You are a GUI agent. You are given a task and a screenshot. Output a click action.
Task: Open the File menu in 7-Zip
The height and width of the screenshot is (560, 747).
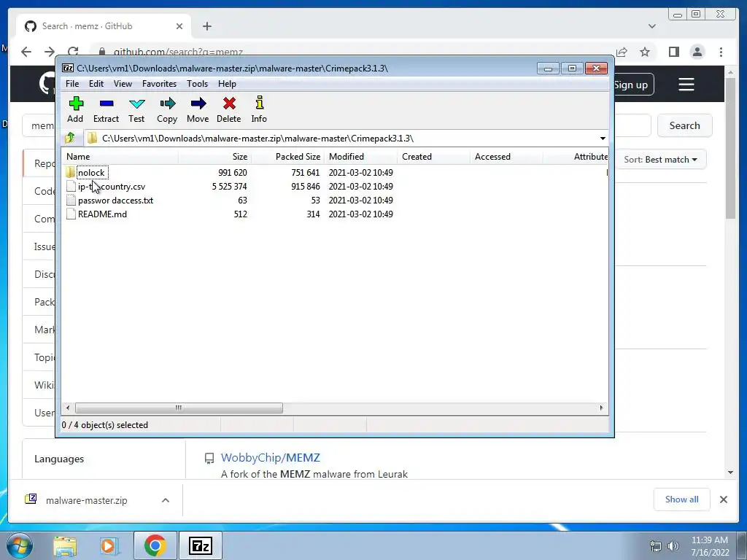click(72, 84)
